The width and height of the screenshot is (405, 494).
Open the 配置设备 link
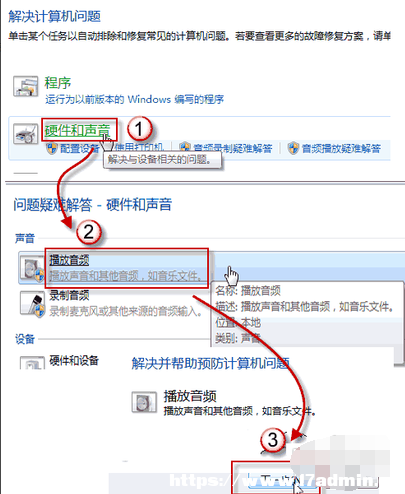click(80, 148)
